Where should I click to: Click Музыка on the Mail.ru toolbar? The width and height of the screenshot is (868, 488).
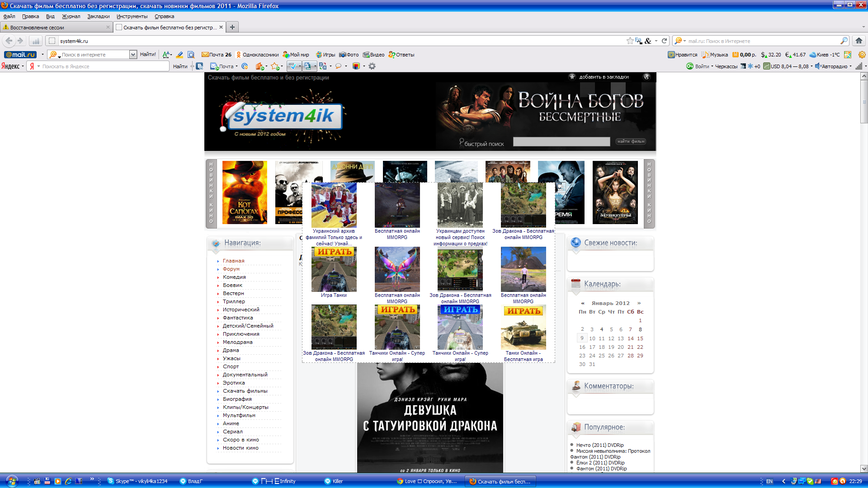pos(715,55)
